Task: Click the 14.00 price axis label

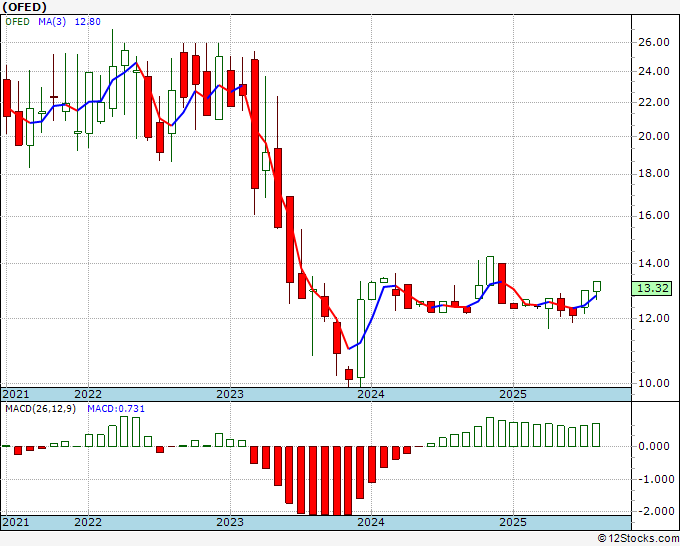Action: [654, 263]
